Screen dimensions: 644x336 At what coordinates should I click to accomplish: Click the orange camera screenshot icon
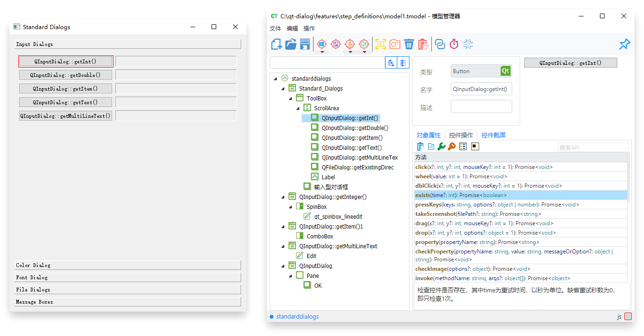(395, 44)
